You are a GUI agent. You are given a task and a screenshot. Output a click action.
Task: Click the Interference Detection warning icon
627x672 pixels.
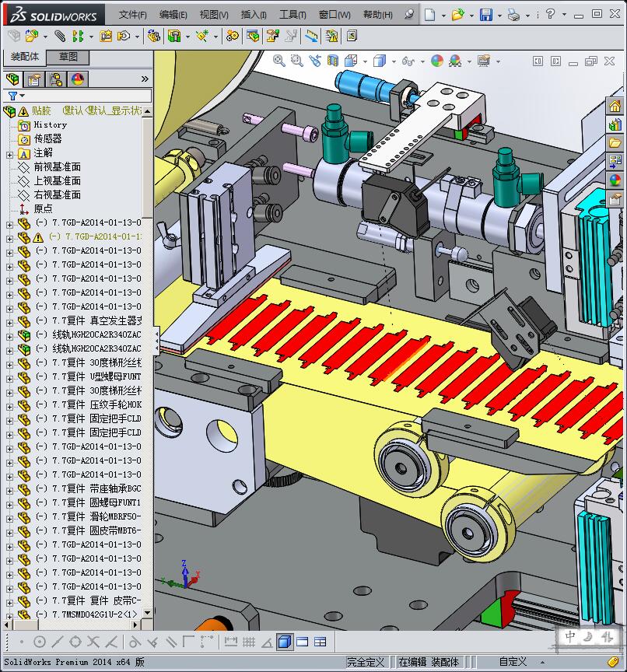(x=331, y=36)
